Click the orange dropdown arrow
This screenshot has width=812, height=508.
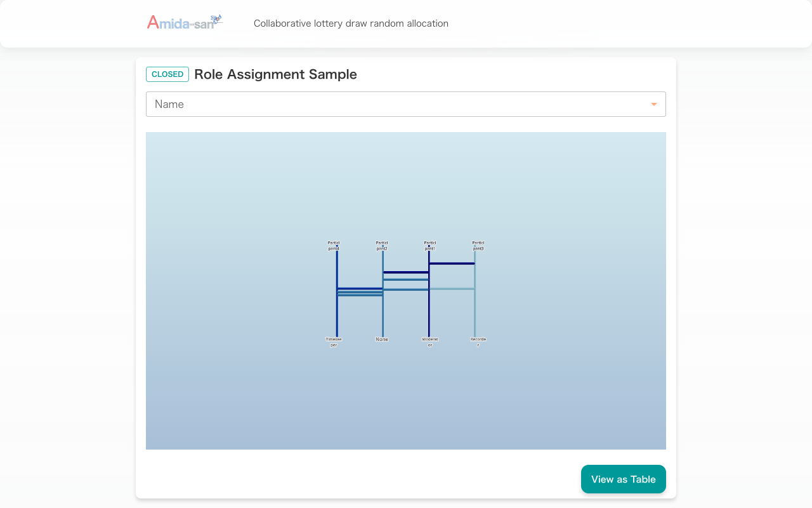pyautogui.click(x=653, y=105)
